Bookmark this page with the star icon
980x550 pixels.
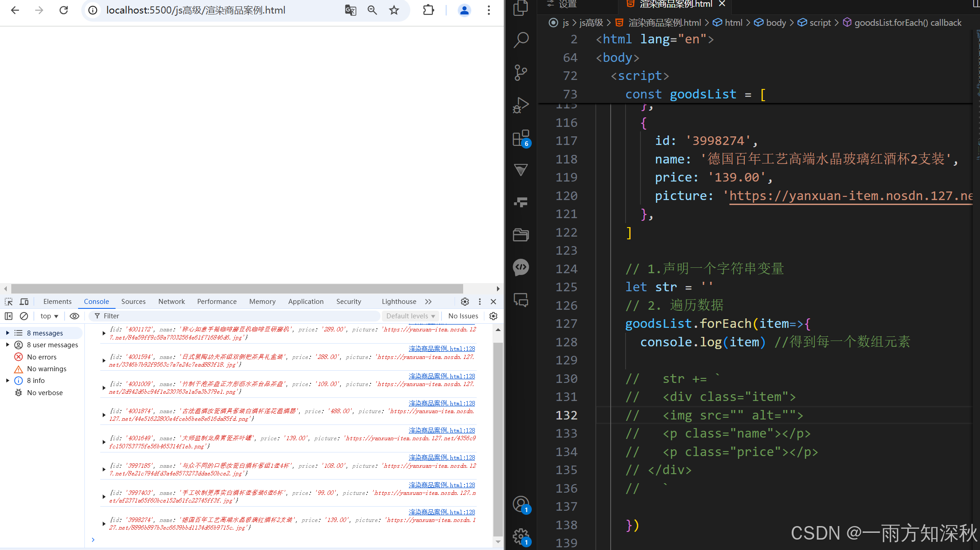pyautogui.click(x=394, y=10)
